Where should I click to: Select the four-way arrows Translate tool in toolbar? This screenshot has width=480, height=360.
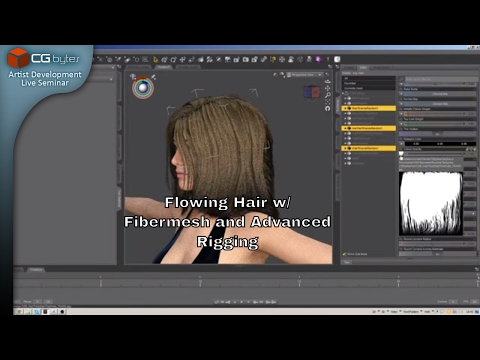pyautogui.click(x=182, y=60)
